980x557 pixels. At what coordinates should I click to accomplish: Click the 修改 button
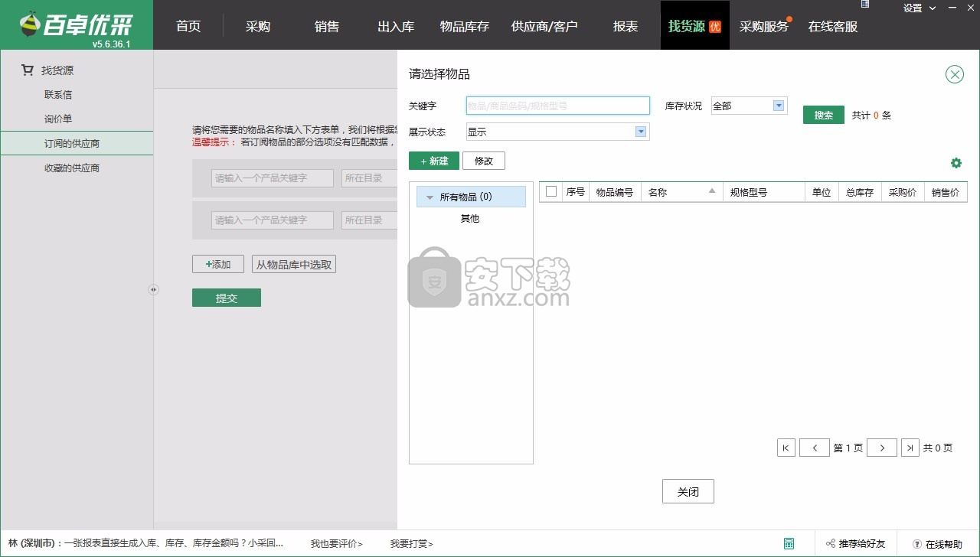pos(484,161)
